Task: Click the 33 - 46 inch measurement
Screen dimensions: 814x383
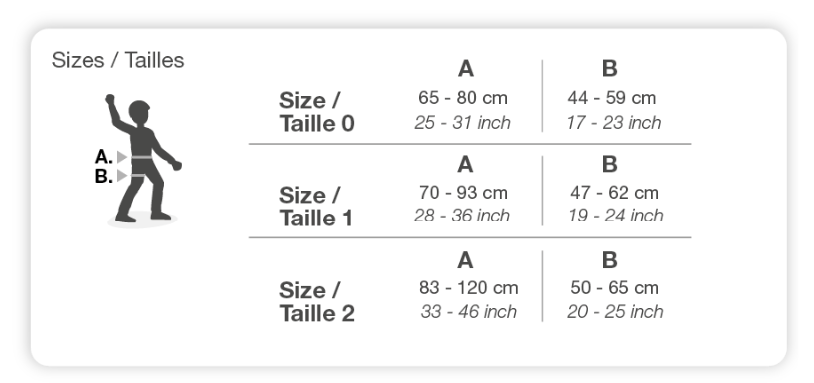Action: 468,311
